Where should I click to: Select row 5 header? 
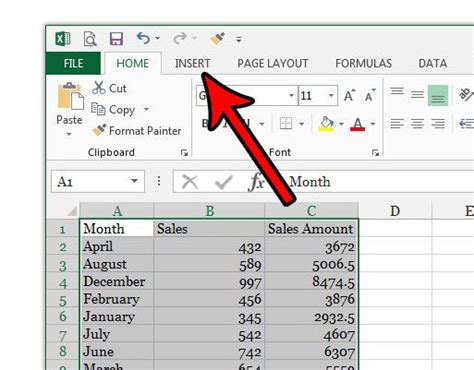tap(63, 300)
